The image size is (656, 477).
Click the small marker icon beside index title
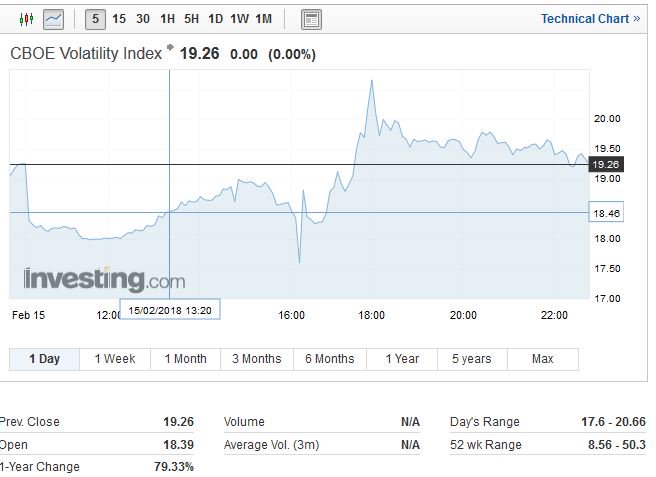click(170, 47)
